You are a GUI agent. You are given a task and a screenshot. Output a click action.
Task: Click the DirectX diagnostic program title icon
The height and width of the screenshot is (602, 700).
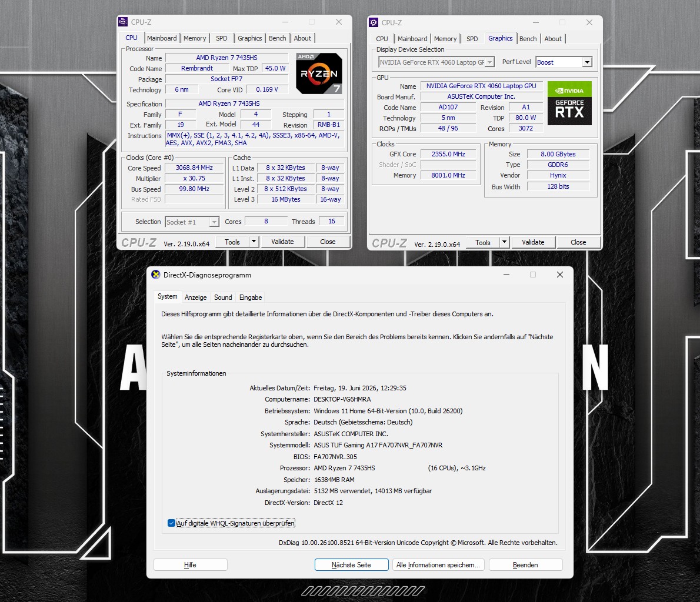pyautogui.click(x=156, y=275)
